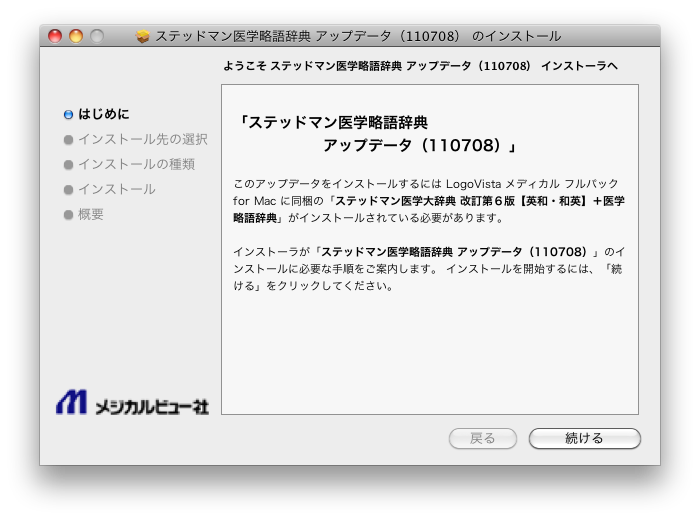
Task: Click the 戻る (Back) button
Action: coord(483,438)
